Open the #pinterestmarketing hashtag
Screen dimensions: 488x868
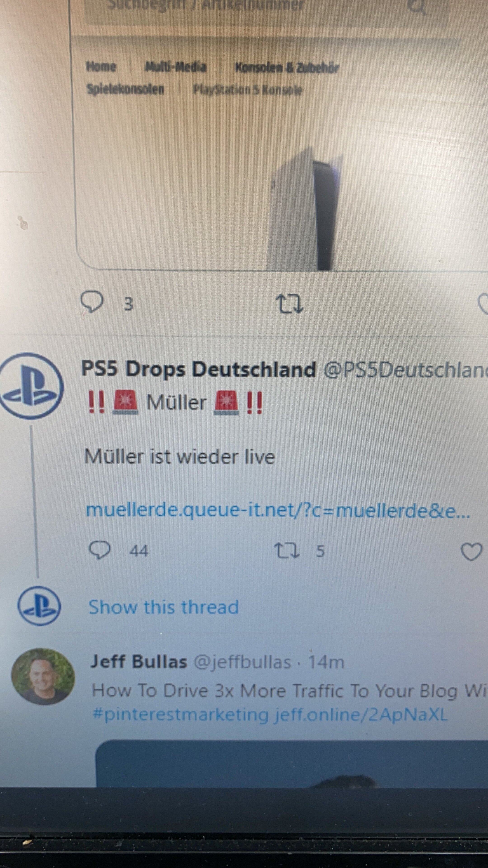click(181, 714)
